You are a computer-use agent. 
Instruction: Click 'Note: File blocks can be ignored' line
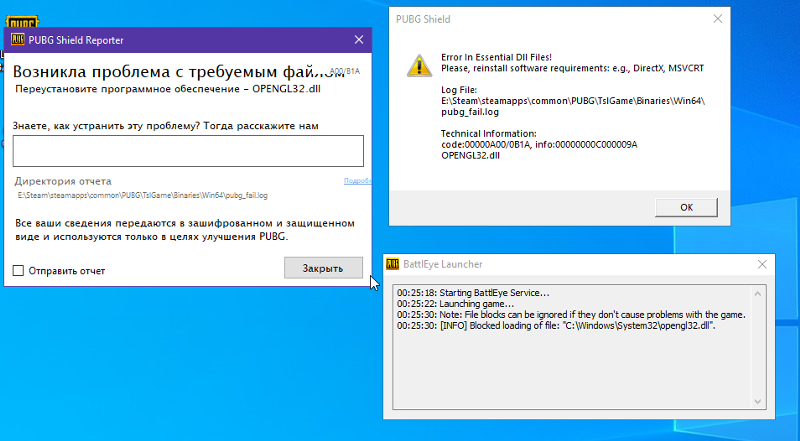(x=571, y=315)
